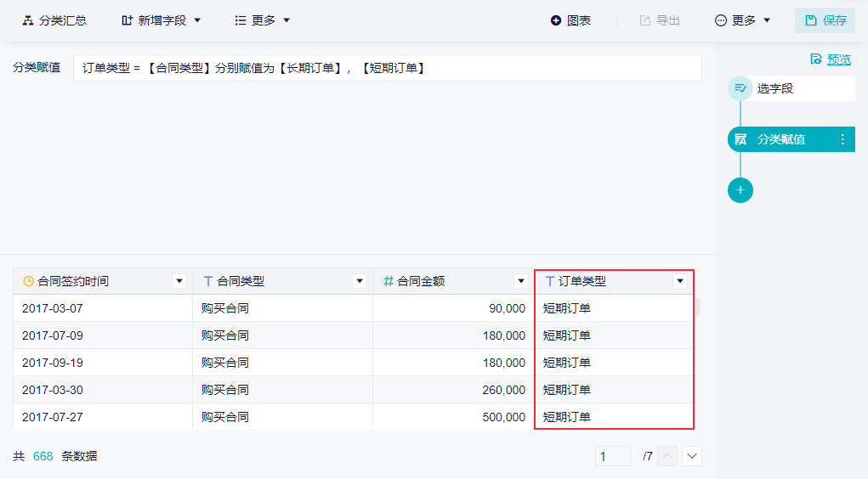Image resolution: width=868 pixels, height=479 pixels.
Task: Click the 分类赋值 formula description box
Action: click(x=387, y=68)
